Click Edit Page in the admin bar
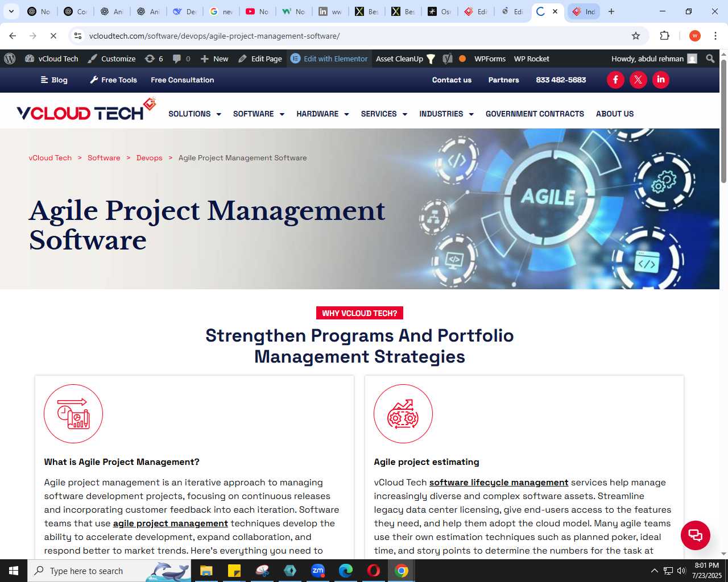The width and height of the screenshot is (728, 582). (x=260, y=59)
